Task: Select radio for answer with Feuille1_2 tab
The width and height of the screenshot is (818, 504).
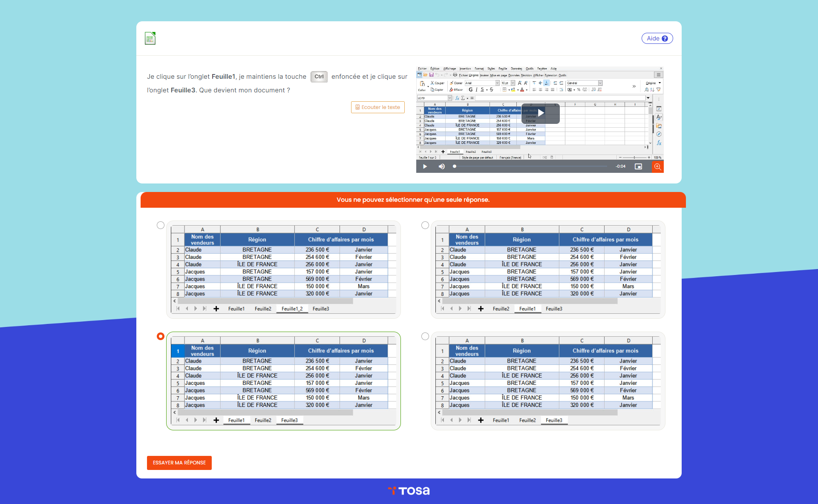Action: [161, 225]
